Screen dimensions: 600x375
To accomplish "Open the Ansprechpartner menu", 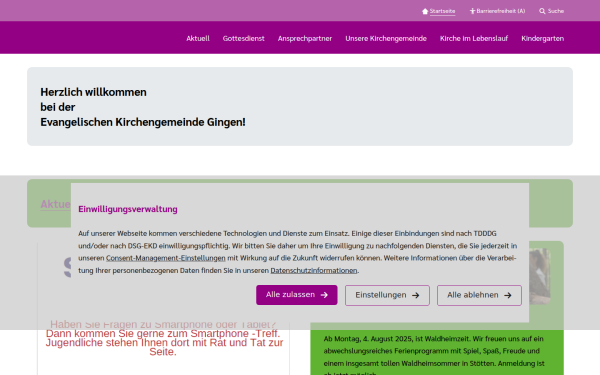I will click(305, 38).
